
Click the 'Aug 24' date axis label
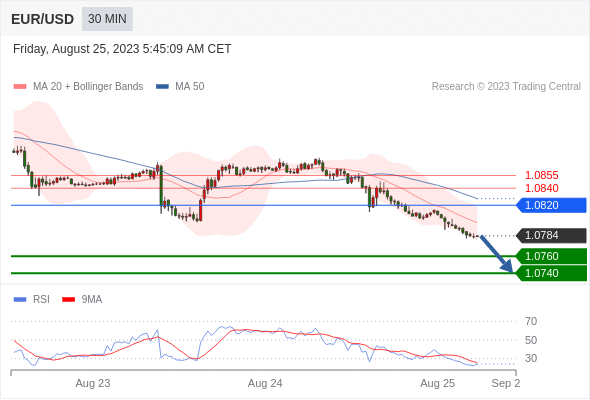click(x=265, y=383)
